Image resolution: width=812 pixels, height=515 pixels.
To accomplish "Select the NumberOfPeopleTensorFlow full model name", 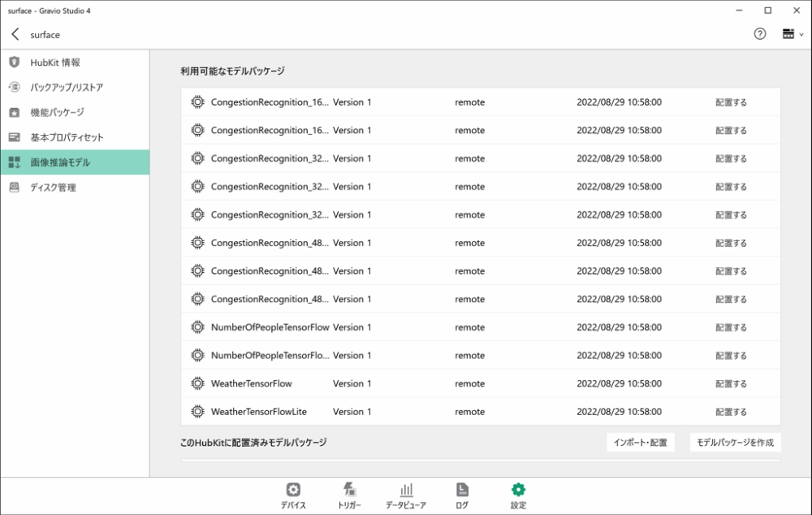I will click(x=270, y=327).
